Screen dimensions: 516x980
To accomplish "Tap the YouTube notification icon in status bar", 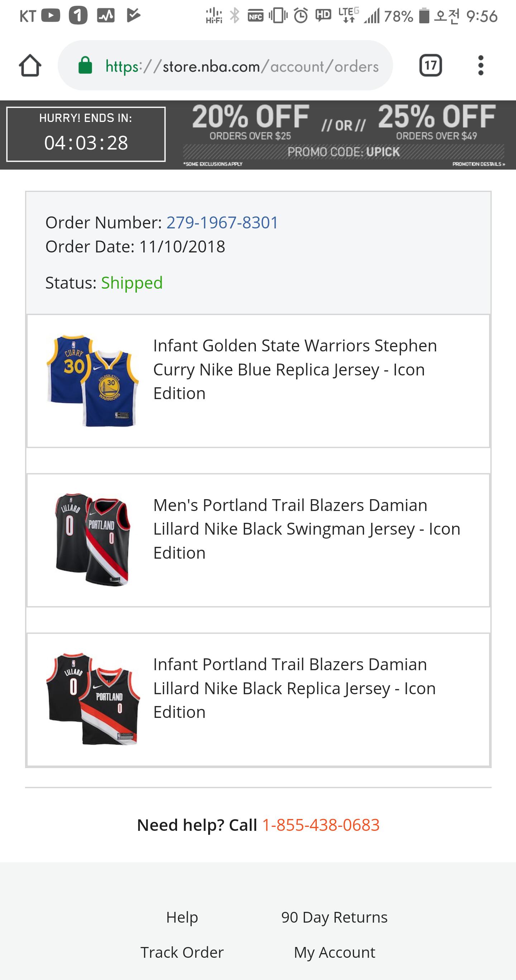I will tap(51, 15).
